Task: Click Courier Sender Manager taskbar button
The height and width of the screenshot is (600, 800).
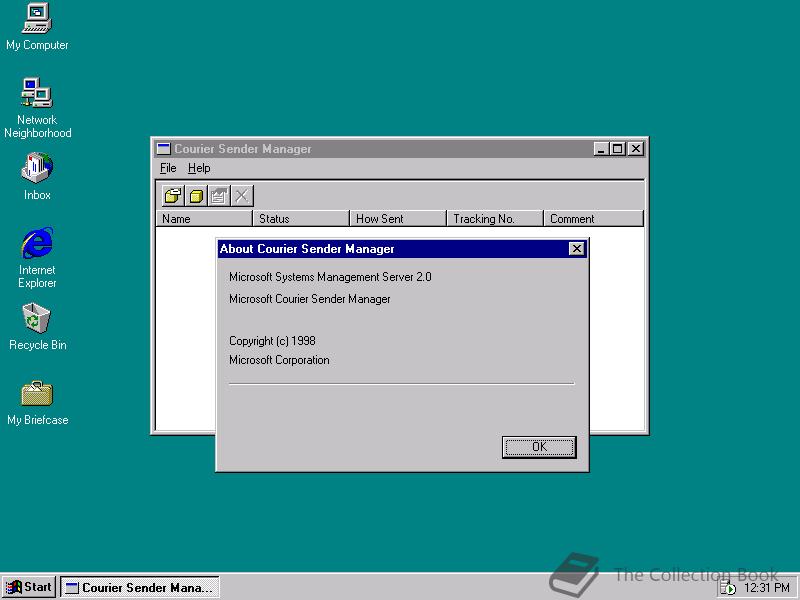Action: [x=140, y=588]
